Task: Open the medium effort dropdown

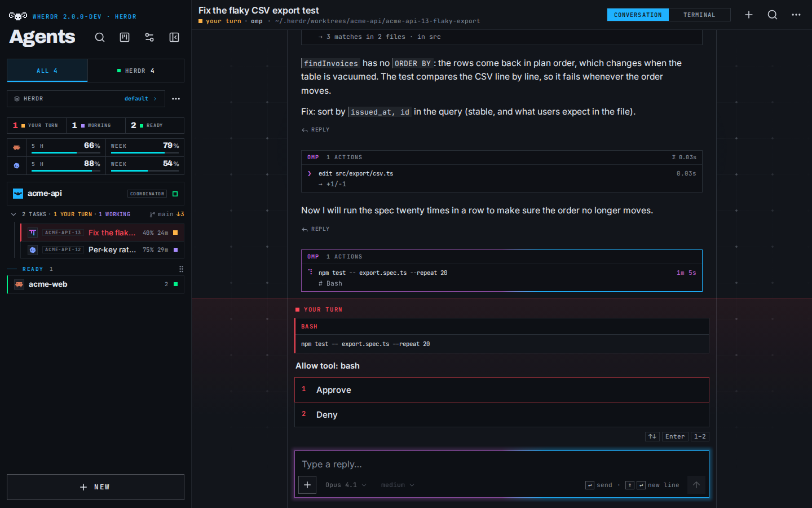Action: (x=398, y=485)
